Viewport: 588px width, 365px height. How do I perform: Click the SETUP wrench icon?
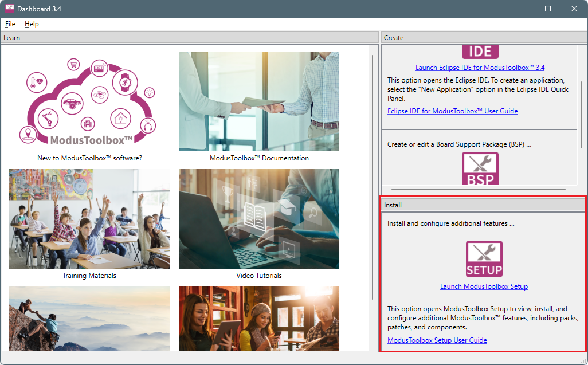[x=484, y=259]
